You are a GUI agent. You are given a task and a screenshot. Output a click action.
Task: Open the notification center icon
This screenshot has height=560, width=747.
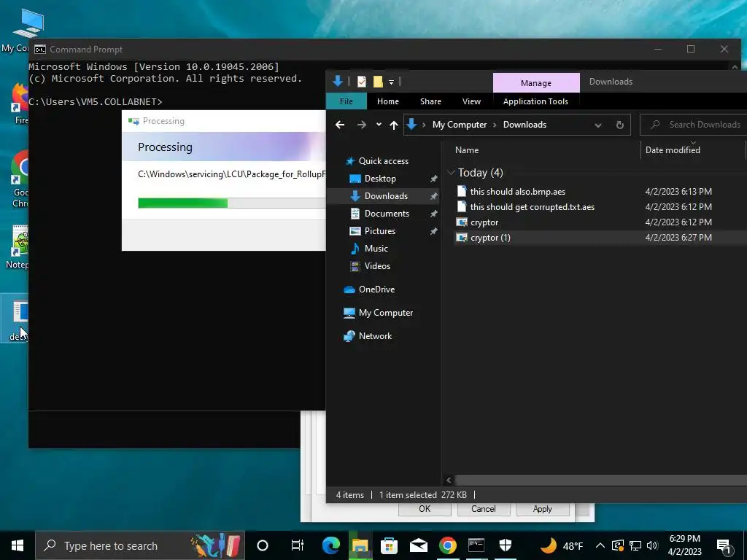coord(724,545)
